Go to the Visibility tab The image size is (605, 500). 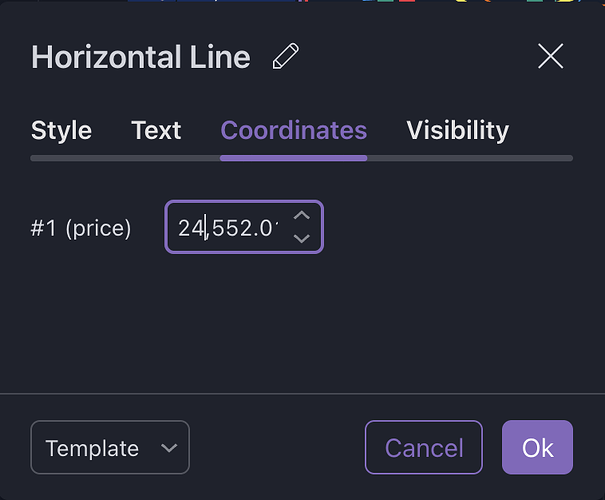(x=457, y=130)
